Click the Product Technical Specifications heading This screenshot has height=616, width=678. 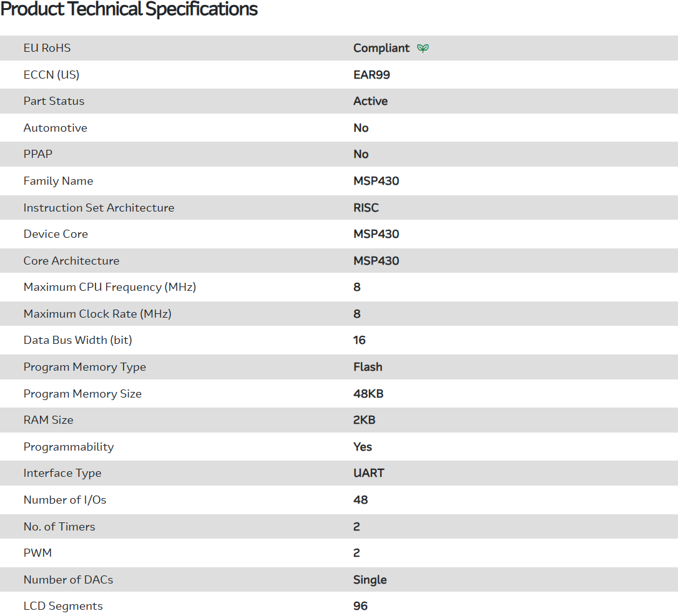[x=129, y=9]
